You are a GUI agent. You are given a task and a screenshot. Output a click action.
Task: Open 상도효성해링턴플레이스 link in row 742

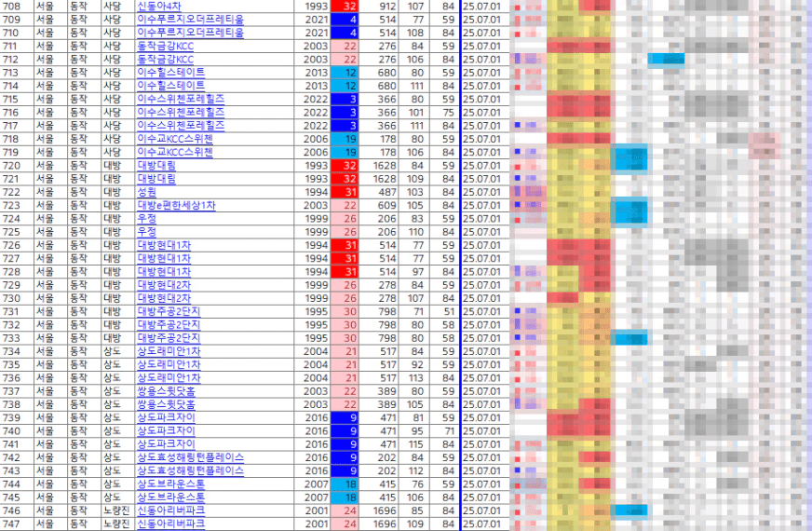click(190, 457)
